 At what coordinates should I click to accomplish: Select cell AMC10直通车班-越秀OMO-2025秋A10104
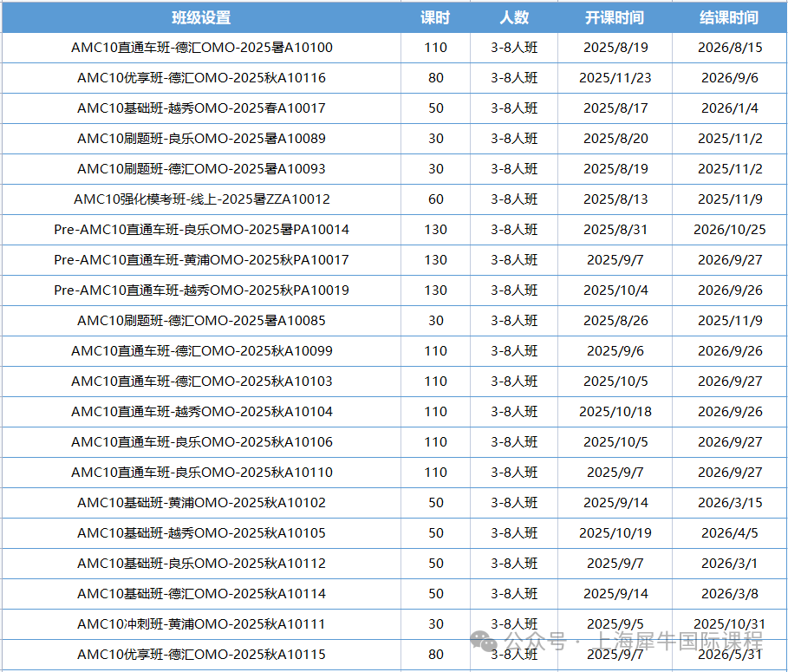201,412
